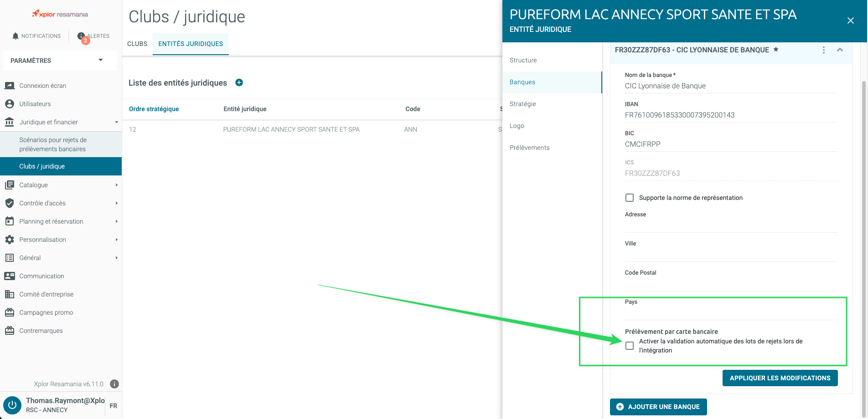The image size is (868, 419).
Task: Click the Utilisateurs person icon
Action: 10,104
